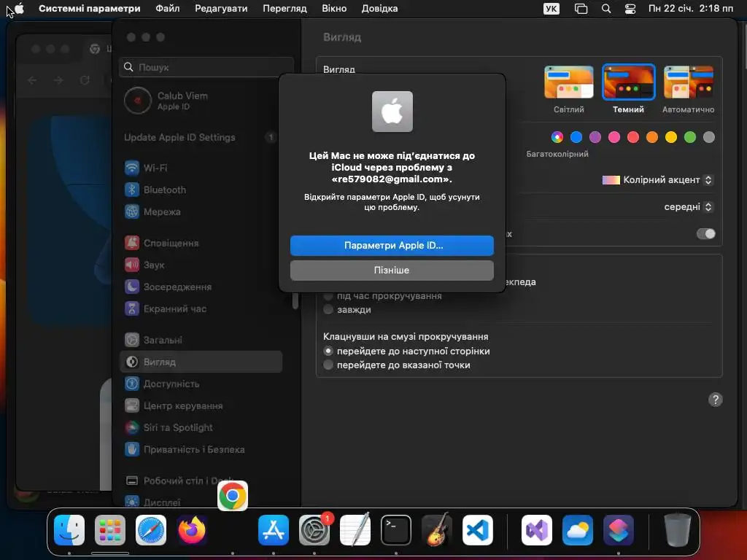747x560 pixels.
Task: Select Вигляд sidebar item
Action: (200, 362)
